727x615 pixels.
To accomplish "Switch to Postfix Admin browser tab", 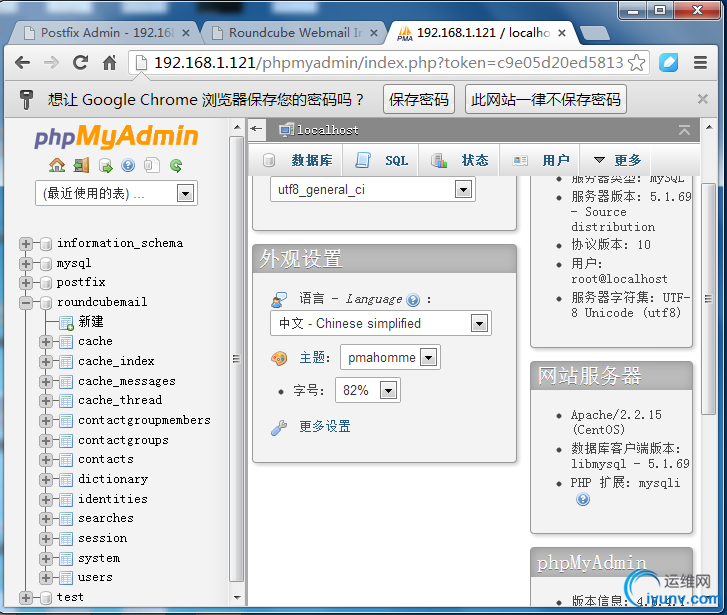I will point(106,33).
